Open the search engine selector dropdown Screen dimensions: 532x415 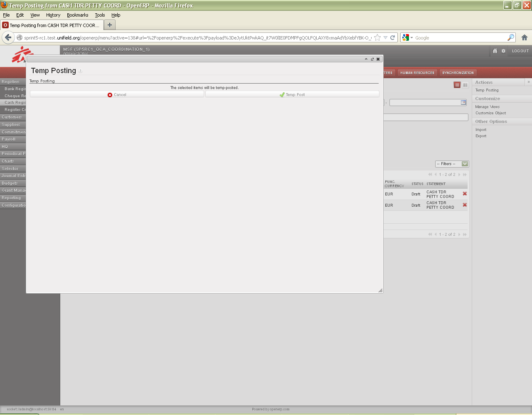click(x=407, y=37)
